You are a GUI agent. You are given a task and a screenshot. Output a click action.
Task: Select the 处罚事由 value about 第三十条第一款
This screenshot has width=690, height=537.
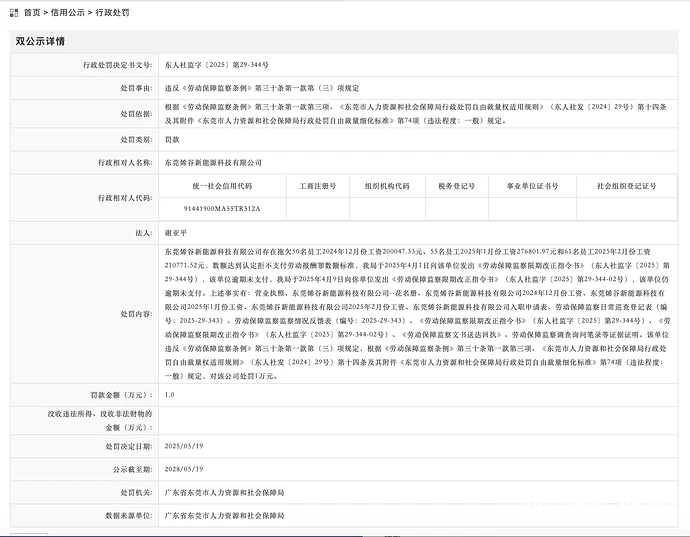pyautogui.click(x=262, y=88)
